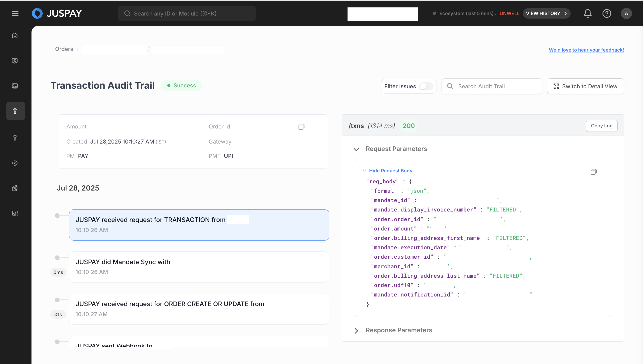This screenshot has width=643, height=364.
Task: Copy the Order Id value
Action: 301,127
